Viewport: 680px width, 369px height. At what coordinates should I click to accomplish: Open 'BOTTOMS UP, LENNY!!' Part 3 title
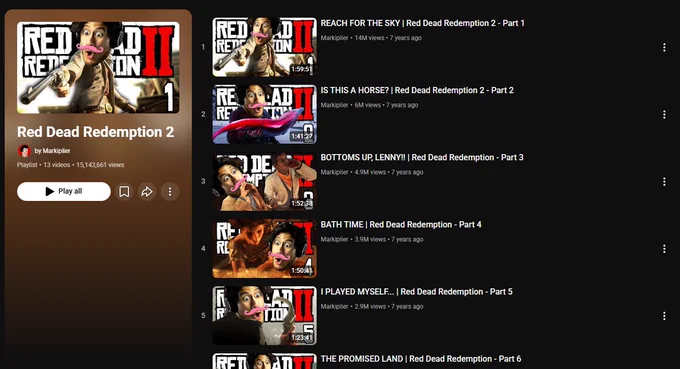click(x=422, y=157)
